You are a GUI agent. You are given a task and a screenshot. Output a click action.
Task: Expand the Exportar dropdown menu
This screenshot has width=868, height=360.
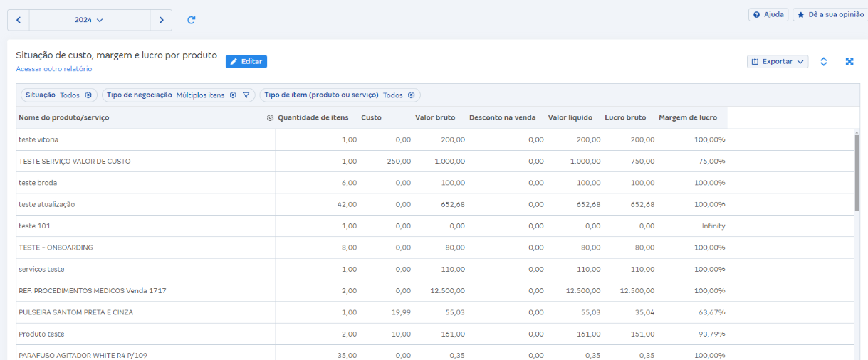click(778, 62)
